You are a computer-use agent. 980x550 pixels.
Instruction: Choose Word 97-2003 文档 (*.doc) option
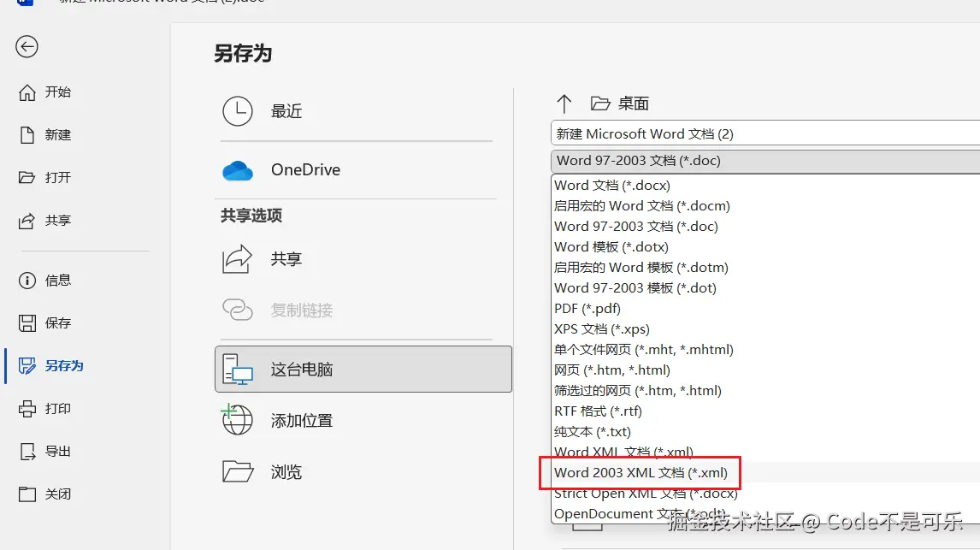point(635,227)
